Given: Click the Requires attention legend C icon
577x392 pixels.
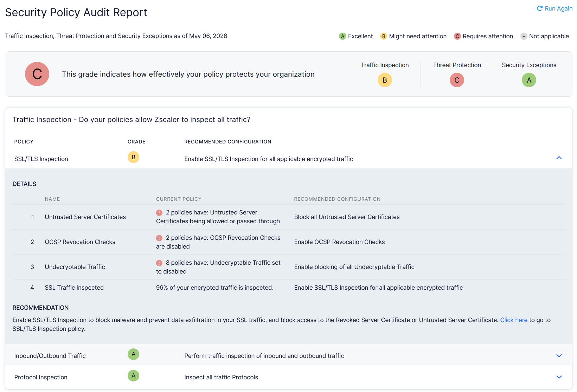Looking at the screenshot, I should (457, 36).
